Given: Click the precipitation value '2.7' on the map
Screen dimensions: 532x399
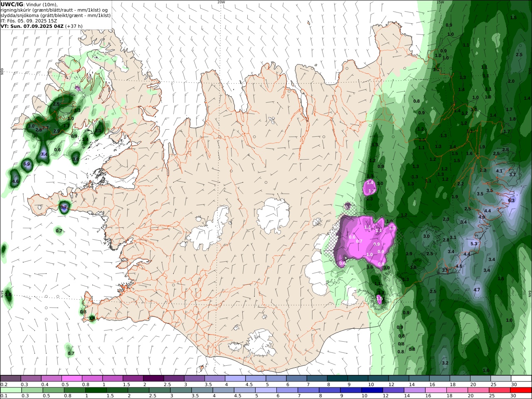Looking at the screenshot, I should [x=45, y=128].
